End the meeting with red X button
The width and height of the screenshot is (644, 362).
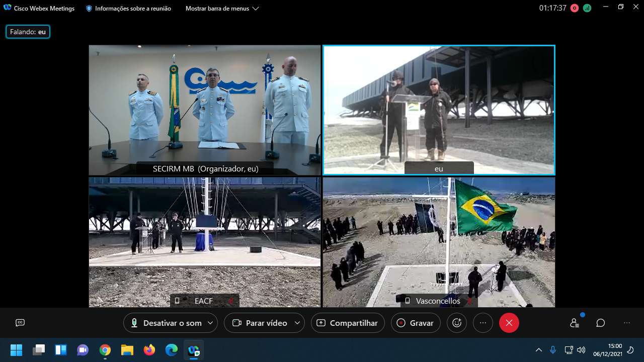[x=509, y=323]
